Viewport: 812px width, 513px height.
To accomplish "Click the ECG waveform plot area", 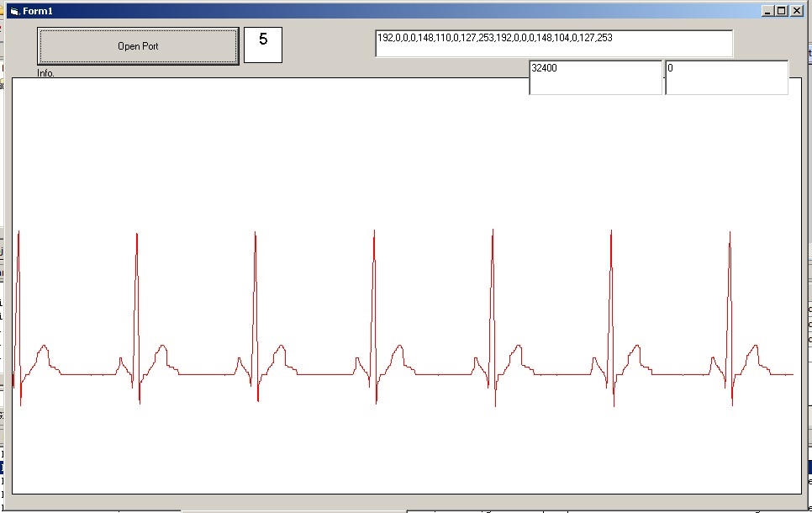I will click(407, 286).
